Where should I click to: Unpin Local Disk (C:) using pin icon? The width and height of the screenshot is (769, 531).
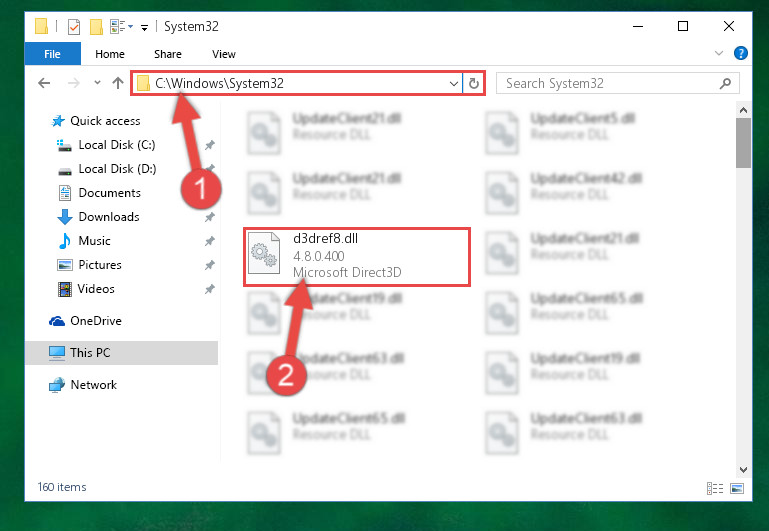(x=209, y=145)
